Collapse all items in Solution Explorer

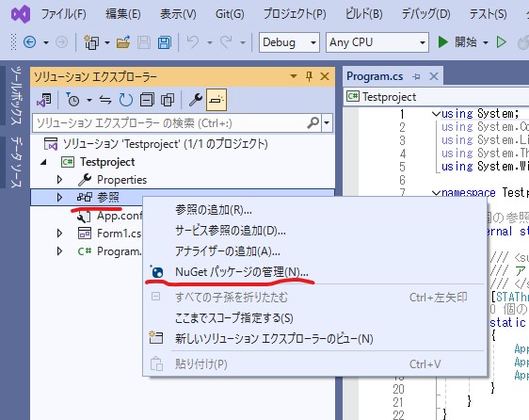pos(147,100)
